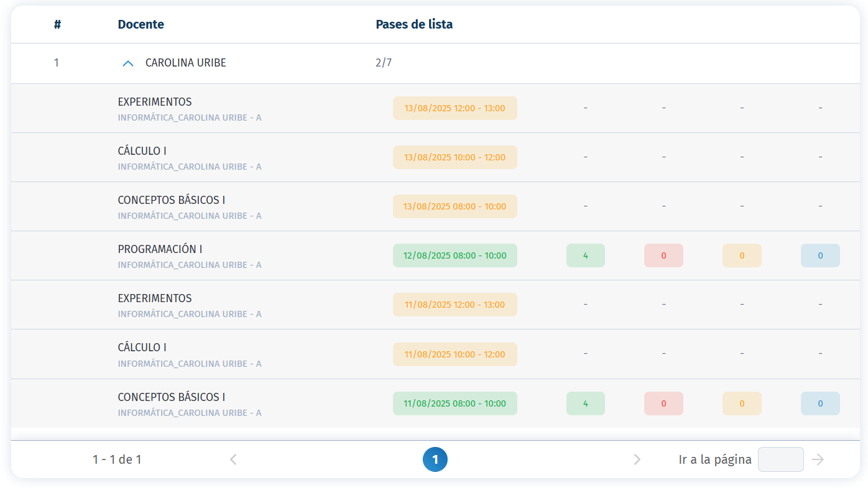Click row number 1
Image resolution: width=868 pixels, height=488 pixels.
click(57, 63)
